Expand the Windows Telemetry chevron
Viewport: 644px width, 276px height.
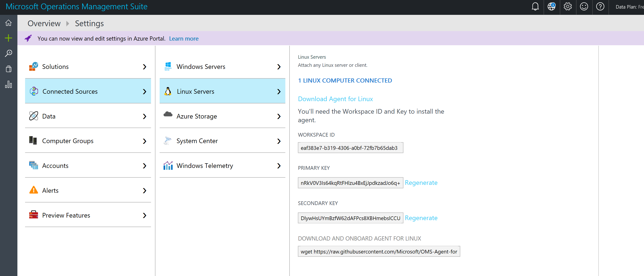click(x=279, y=166)
